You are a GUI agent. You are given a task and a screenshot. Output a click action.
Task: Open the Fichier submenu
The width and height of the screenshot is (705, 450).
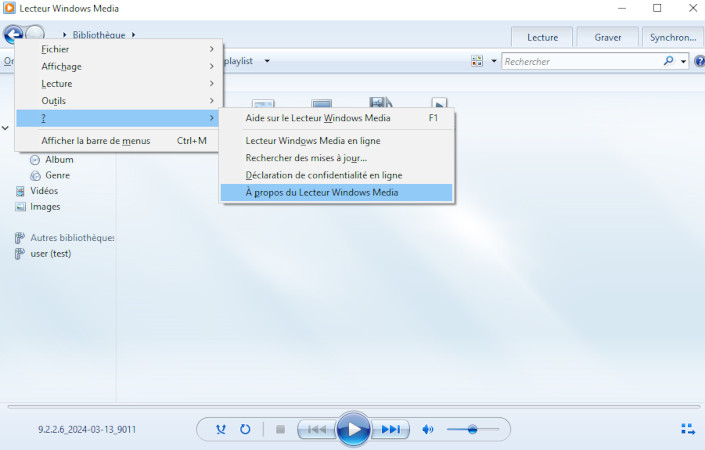coord(117,49)
